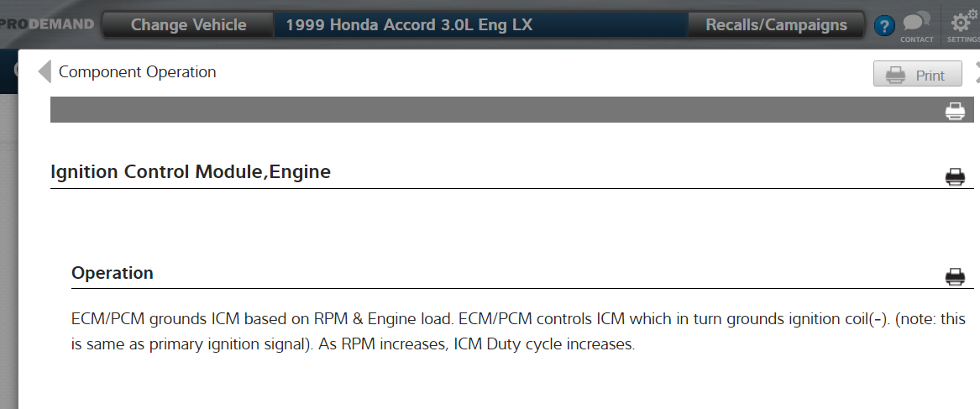Viewport: 980px width, 409px height.
Task: Click the SETTINGS label in the top bar
Action: click(962, 39)
